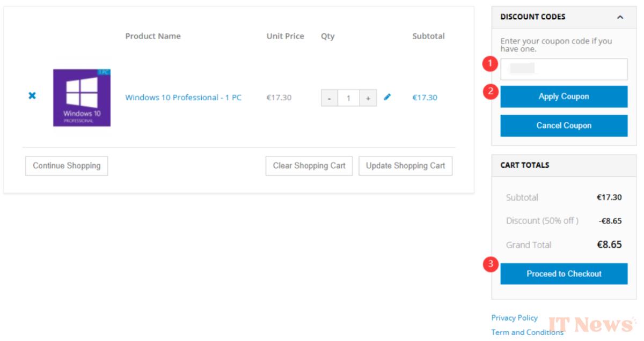The width and height of the screenshot is (644, 341).
Task: Apply the coupon code
Action: click(x=564, y=97)
